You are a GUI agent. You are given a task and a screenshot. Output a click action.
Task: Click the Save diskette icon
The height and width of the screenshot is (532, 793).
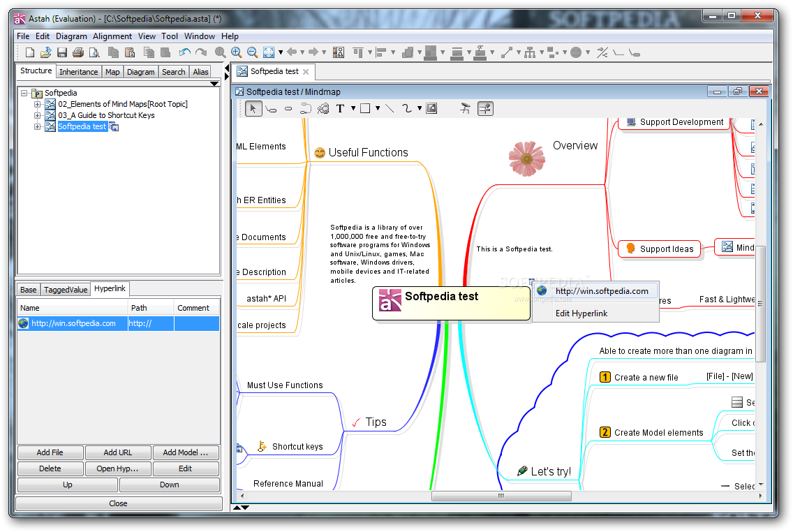[x=61, y=52]
